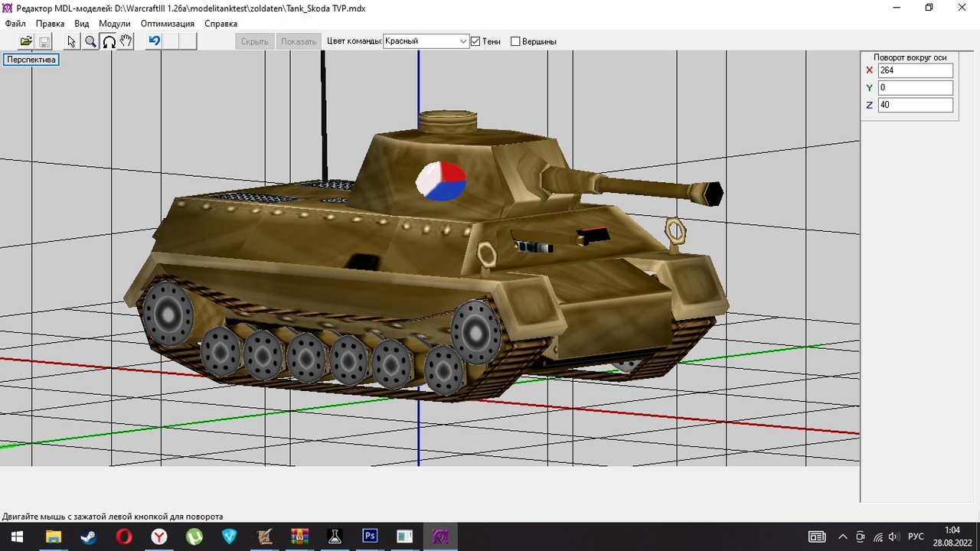Open File Explorer from the taskbar

[53, 537]
